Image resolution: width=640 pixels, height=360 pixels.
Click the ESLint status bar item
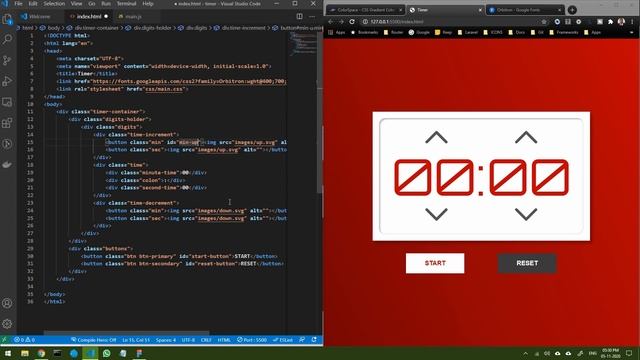click(282, 340)
